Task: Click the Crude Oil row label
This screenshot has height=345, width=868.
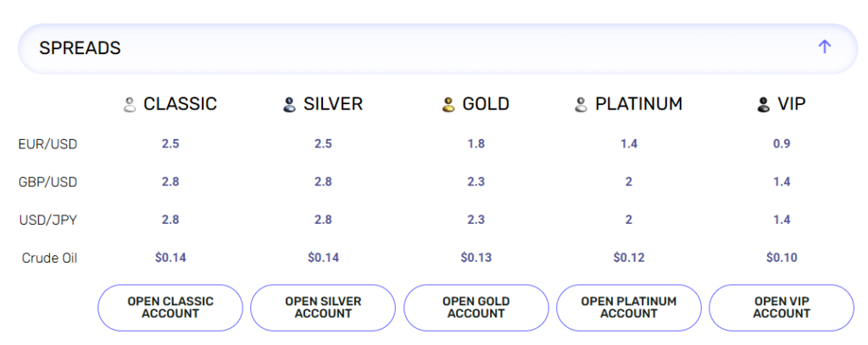Action: (x=49, y=258)
